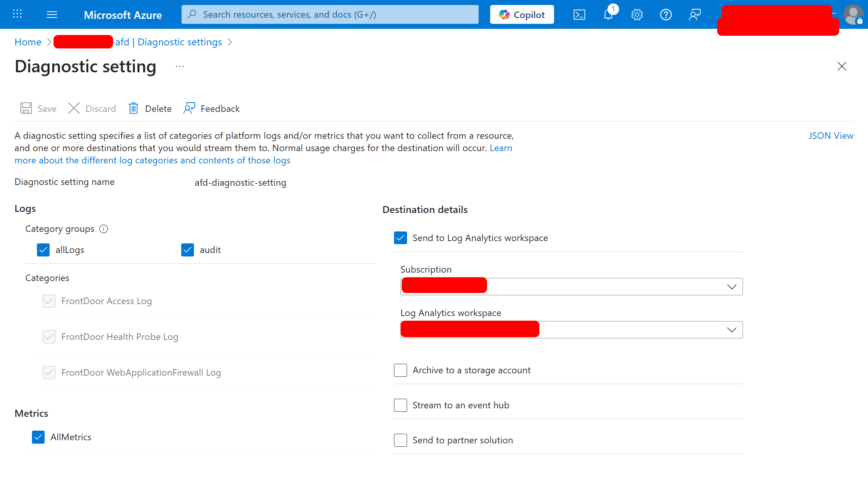Click the resources search bar
Viewport: 868px width, 481px height.
(x=330, y=14)
